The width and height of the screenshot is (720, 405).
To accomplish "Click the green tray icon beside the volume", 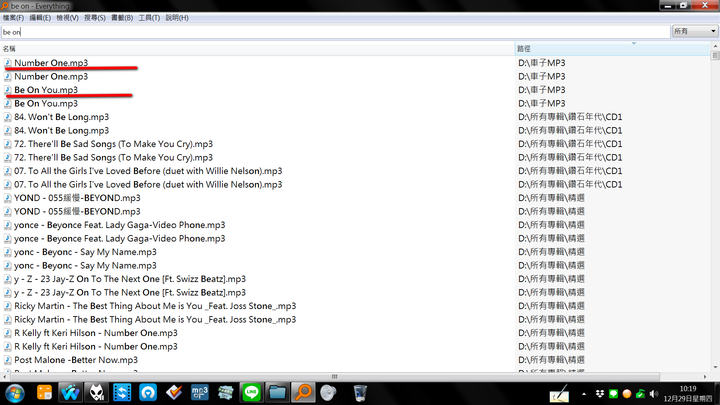I will point(640,394).
